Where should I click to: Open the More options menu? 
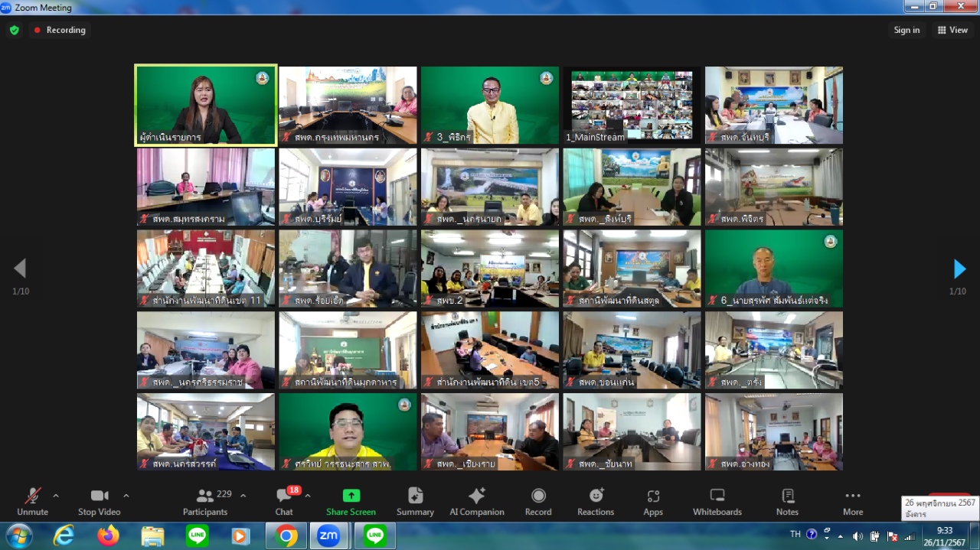[x=853, y=501]
